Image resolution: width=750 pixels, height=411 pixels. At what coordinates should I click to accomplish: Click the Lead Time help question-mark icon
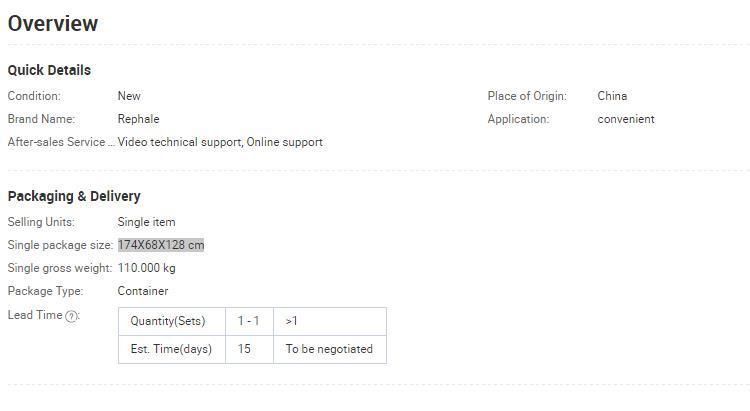(71, 316)
